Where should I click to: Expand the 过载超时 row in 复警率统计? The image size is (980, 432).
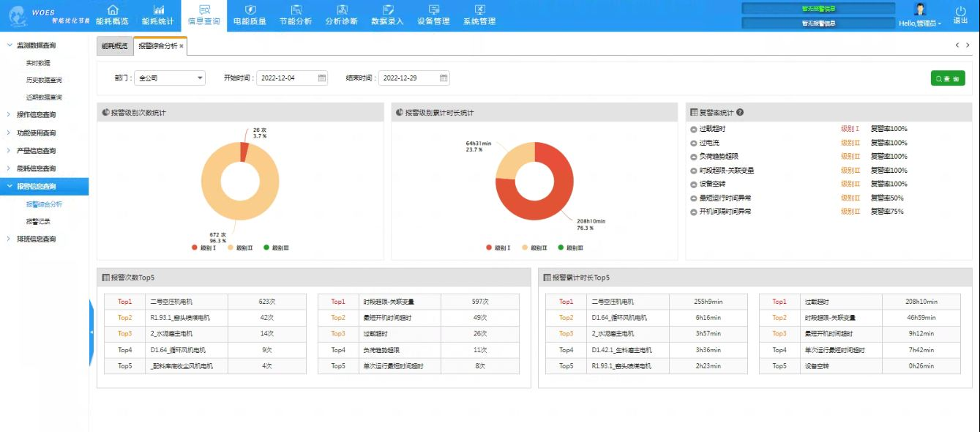coord(693,130)
